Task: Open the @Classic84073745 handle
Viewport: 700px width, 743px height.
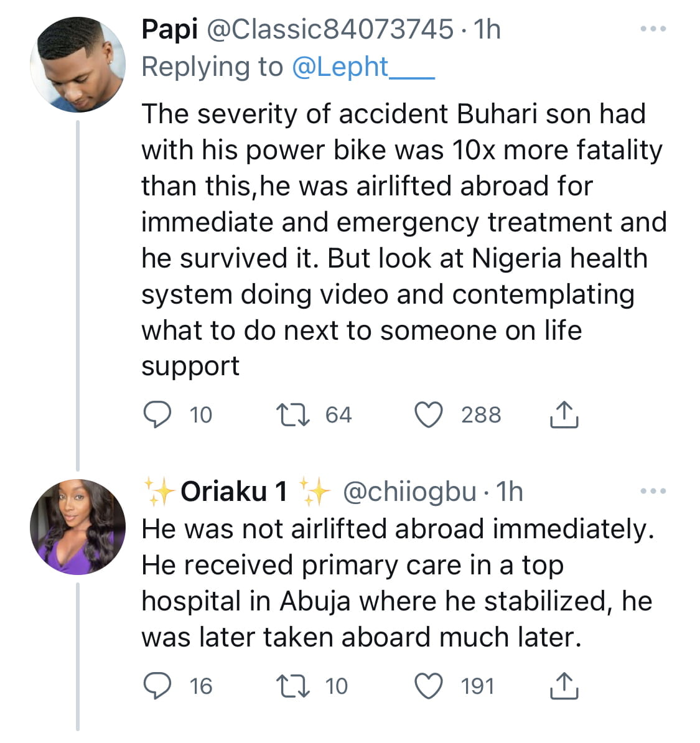Action: 330,29
